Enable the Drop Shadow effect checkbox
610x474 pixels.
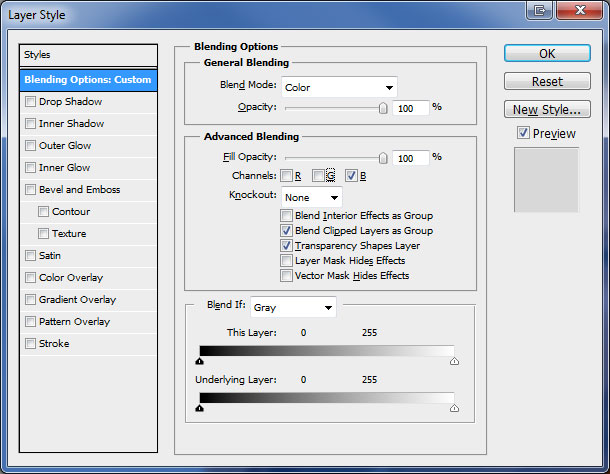(30, 102)
